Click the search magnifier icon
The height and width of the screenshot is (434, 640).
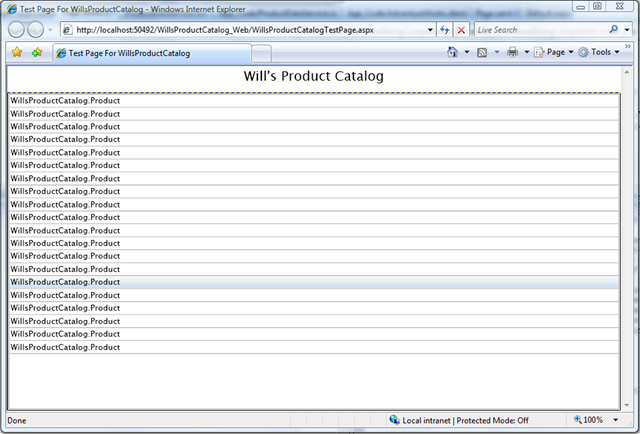(613, 30)
